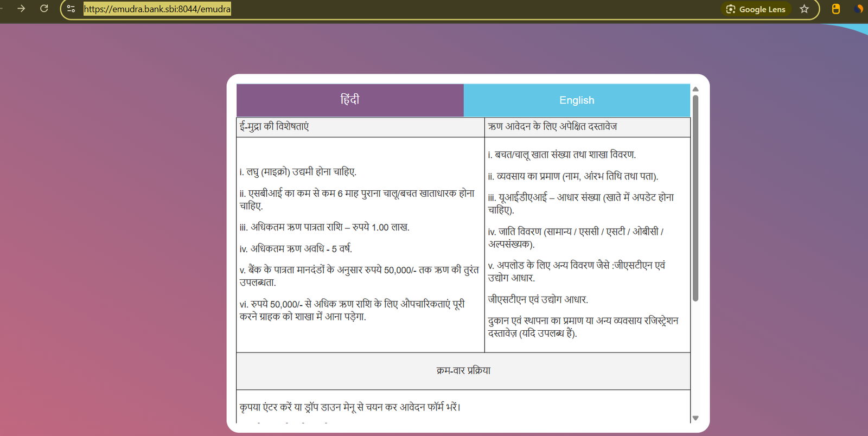Click the scroll-down arrow of the dialog
Viewport: 868px width, 436px height.
[x=695, y=418]
